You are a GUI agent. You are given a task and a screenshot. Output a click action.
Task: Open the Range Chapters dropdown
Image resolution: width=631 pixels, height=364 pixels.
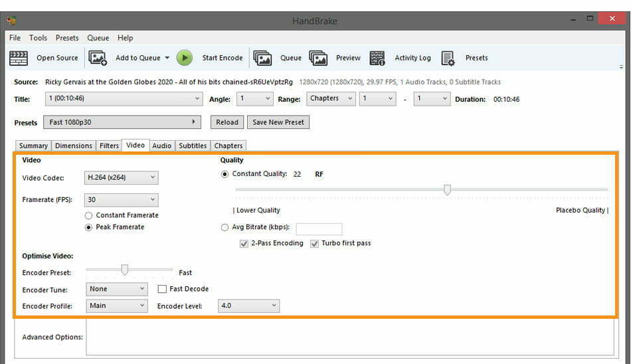(331, 99)
